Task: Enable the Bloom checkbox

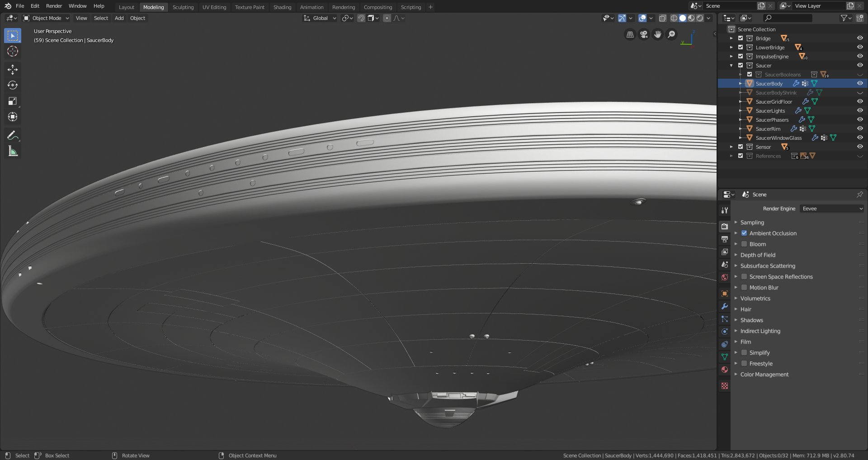Action: click(744, 244)
